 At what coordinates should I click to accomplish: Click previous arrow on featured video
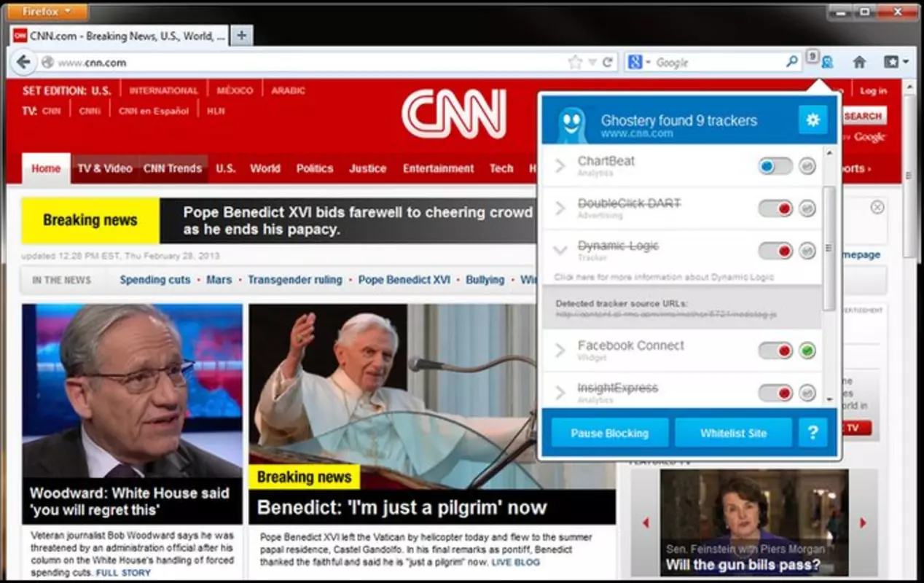pyautogui.click(x=645, y=523)
